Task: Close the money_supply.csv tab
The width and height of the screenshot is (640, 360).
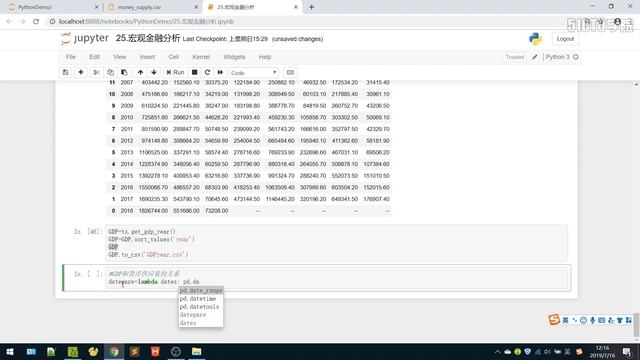Action: 196,7
